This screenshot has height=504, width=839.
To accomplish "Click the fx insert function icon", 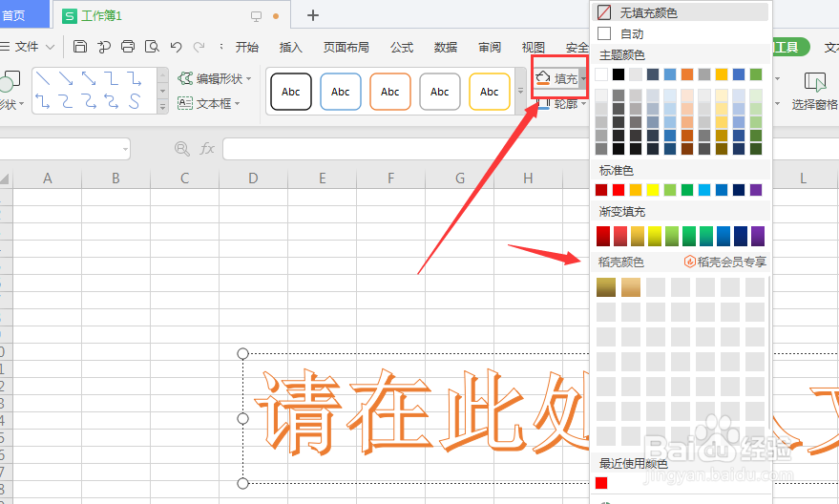I will [206, 149].
